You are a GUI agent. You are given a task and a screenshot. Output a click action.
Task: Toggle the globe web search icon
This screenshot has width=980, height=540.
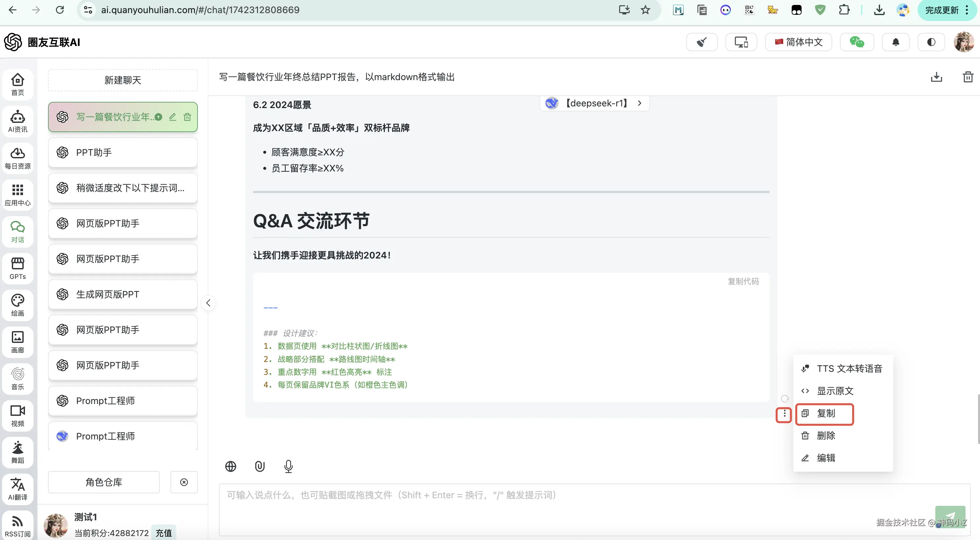tap(231, 466)
